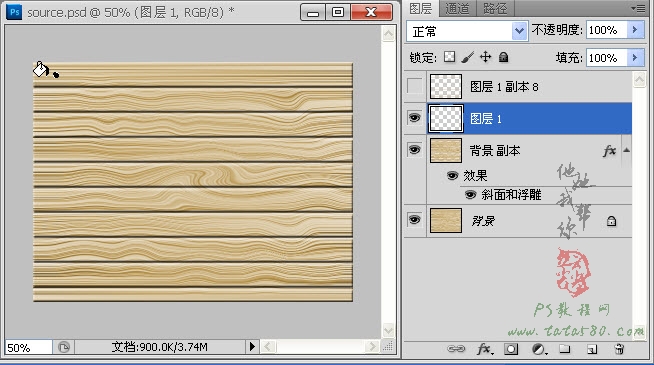Switch to the 路径 tab
This screenshot has width=654, height=365.
point(495,8)
